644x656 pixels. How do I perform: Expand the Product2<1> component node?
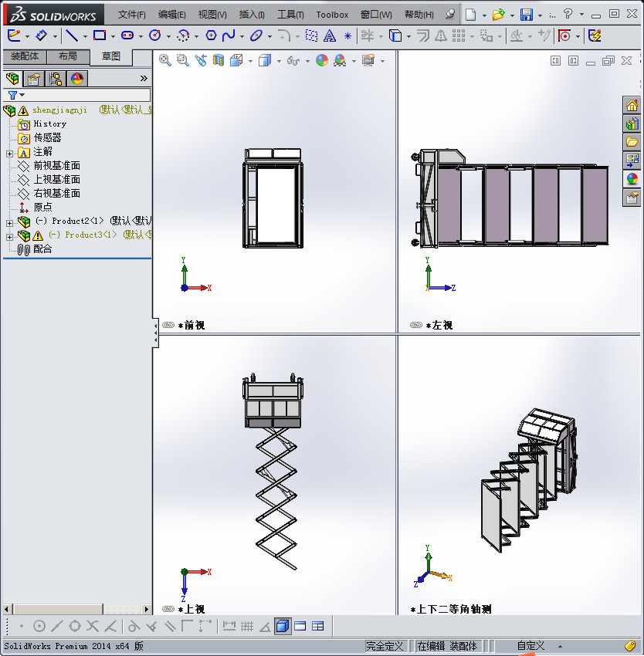tap(9, 223)
